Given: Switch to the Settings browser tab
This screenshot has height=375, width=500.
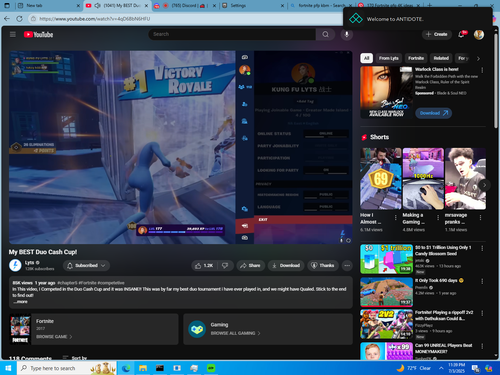Looking at the screenshot, I should click(x=252, y=6).
